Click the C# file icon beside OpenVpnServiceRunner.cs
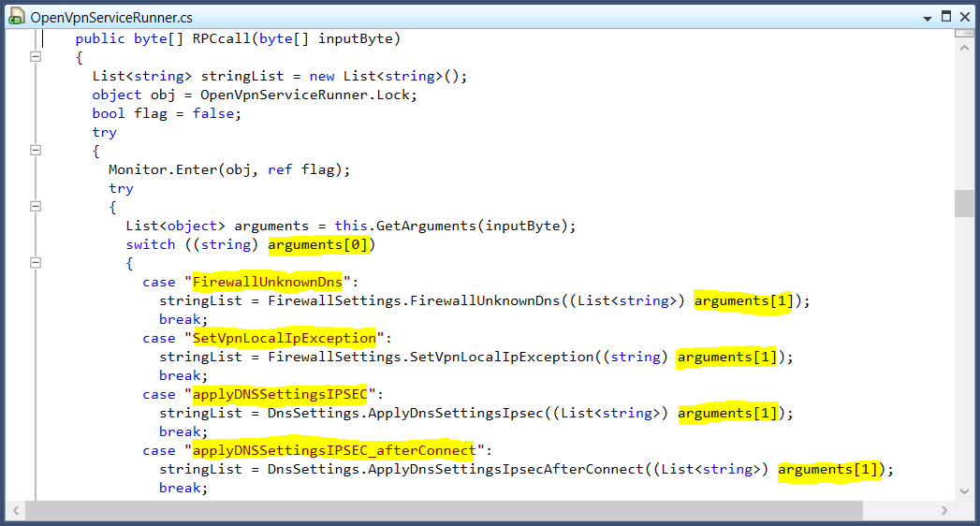 pyautogui.click(x=16, y=16)
